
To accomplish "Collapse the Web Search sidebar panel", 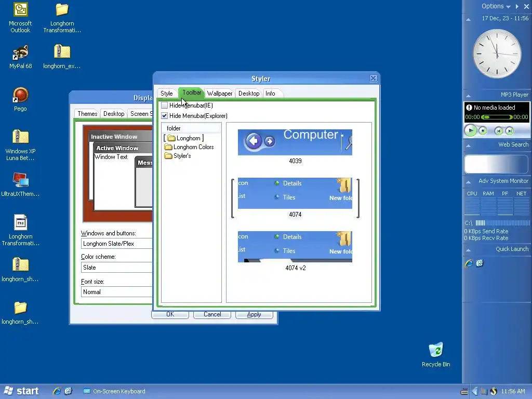I will tap(468, 145).
